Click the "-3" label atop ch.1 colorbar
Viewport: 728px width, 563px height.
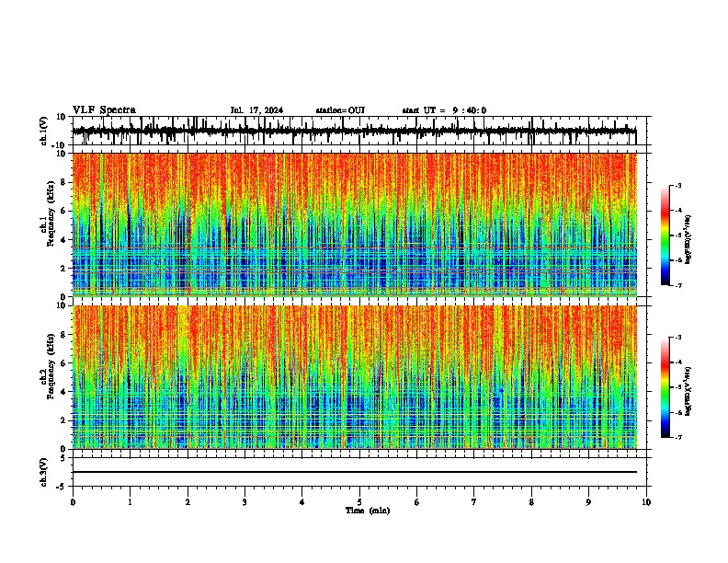click(678, 186)
